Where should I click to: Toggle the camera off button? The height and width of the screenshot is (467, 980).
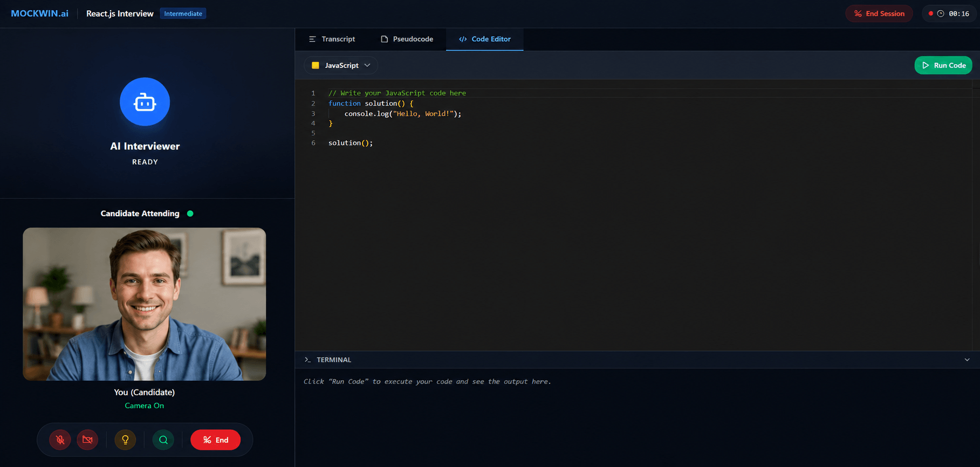coord(87,440)
